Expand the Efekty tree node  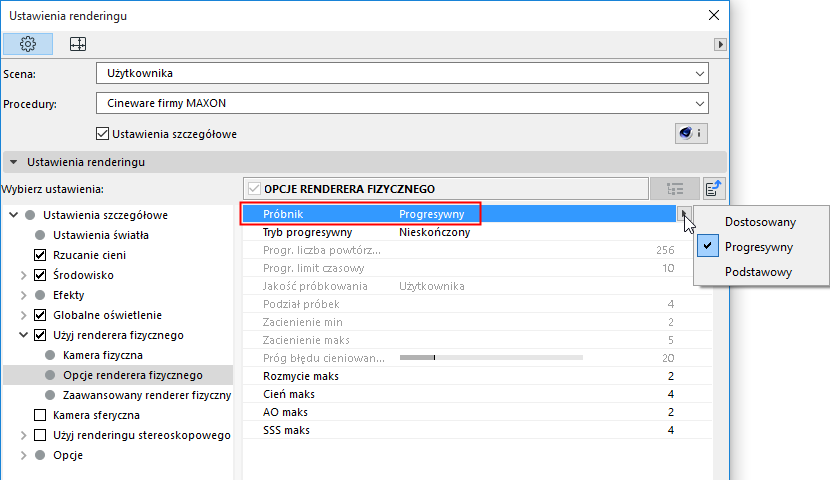pos(23,295)
